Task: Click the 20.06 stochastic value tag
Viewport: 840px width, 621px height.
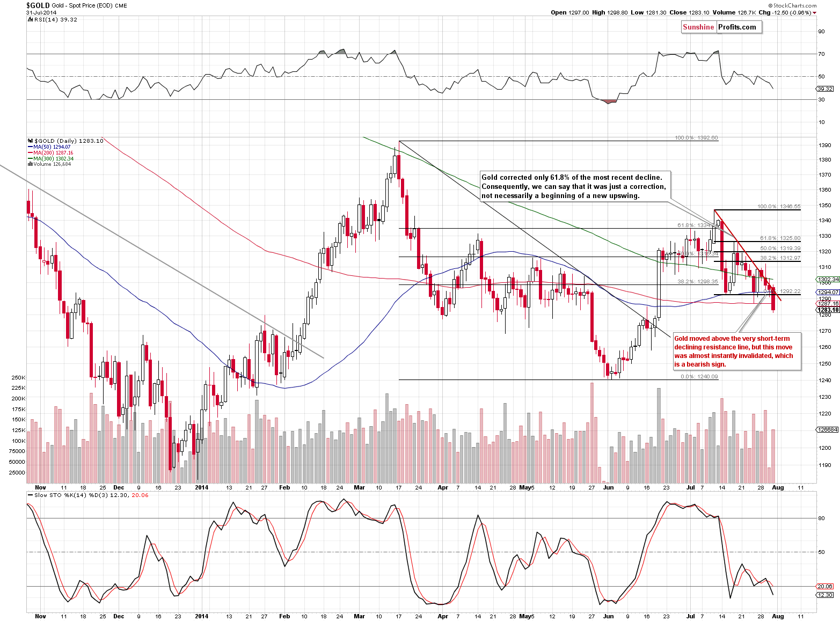Action: click(x=826, y=587)
